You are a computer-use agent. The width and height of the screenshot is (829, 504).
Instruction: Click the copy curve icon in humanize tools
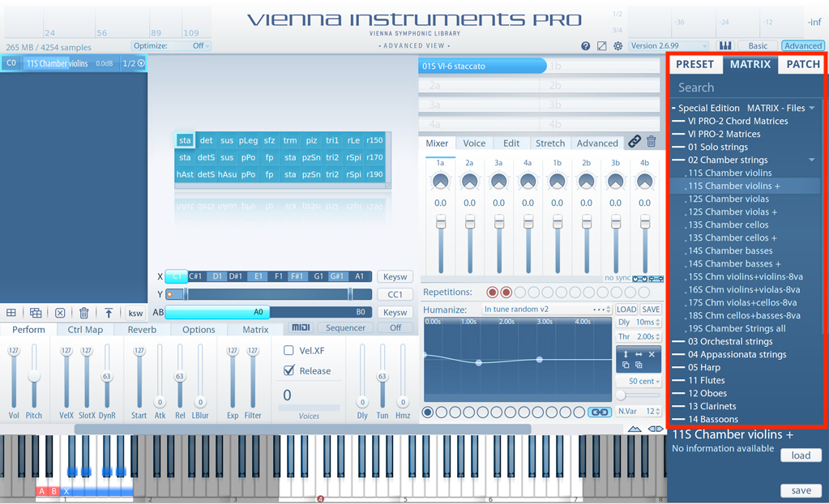tap(626, 365)
